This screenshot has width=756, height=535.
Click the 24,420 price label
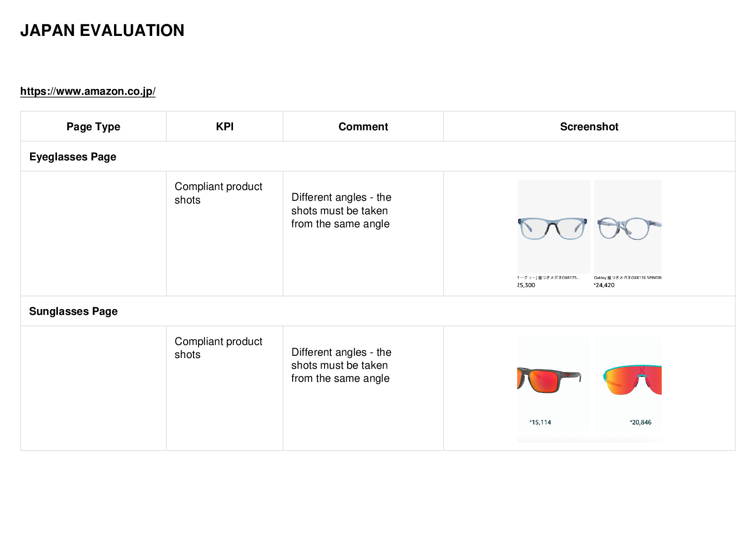tap(604, 285)
